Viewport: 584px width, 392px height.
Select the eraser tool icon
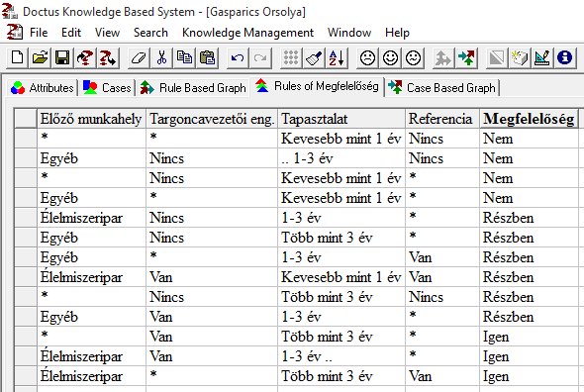(139, 58)
